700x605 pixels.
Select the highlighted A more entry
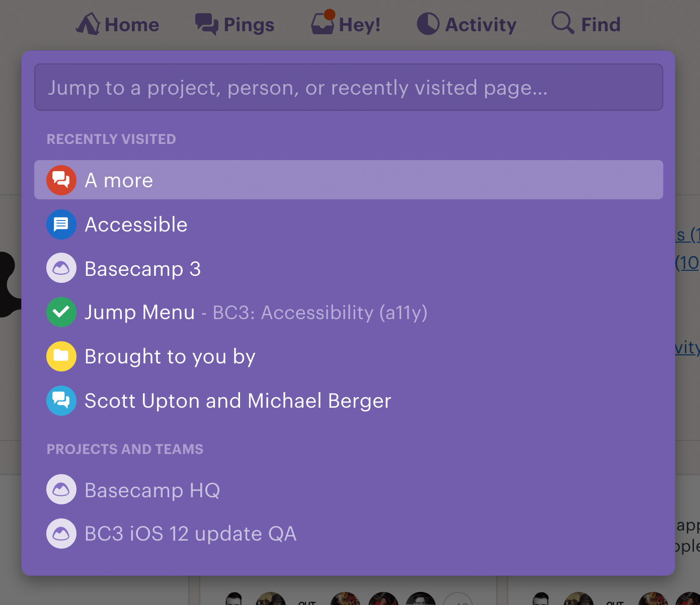(349, 180)
